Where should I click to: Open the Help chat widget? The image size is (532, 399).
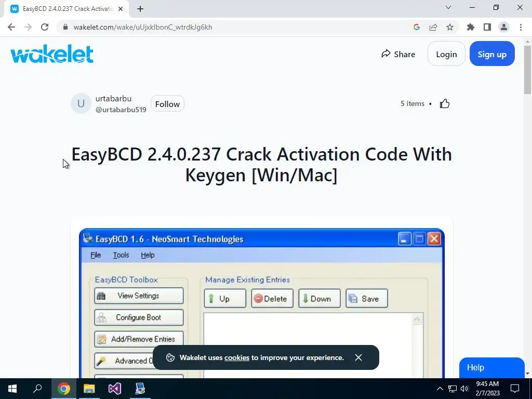491,368
